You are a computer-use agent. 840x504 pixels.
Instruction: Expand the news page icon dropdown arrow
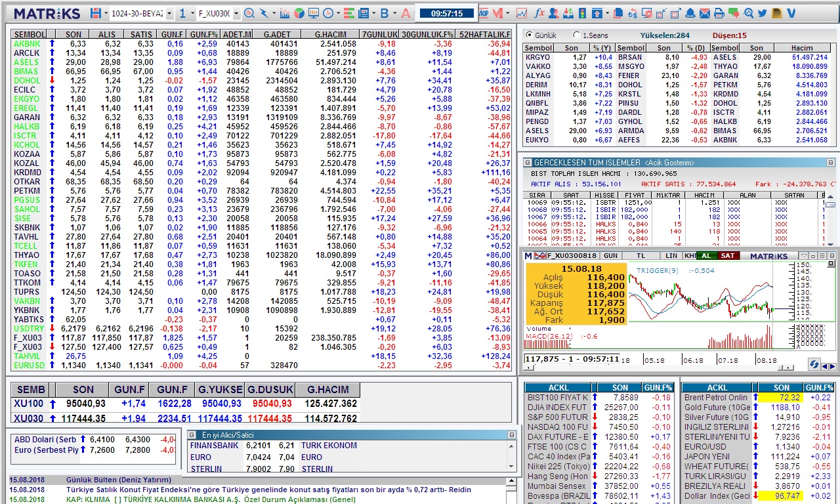[373, 13]
